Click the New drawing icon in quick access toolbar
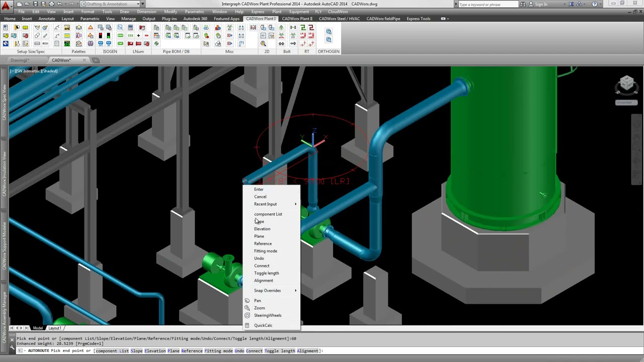This screenshot has height=362, width=644. 19,4
